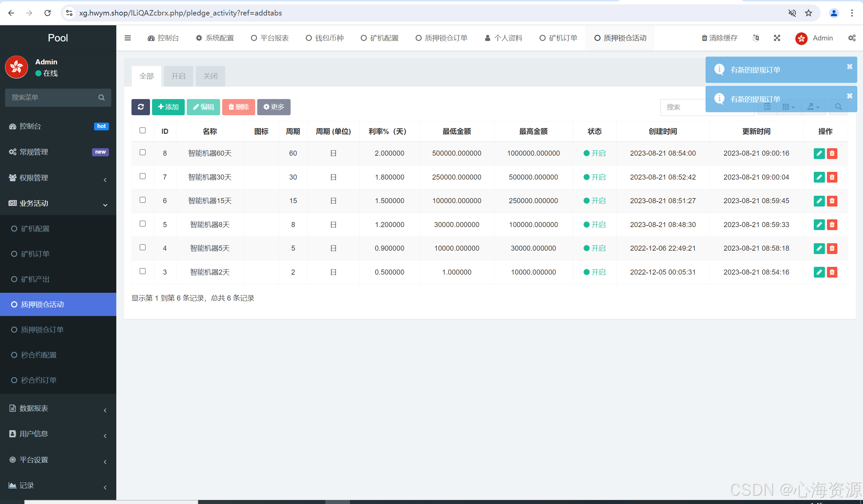Click the settings gears icon at top right
Image resolution: width=863 pixels, height=504 pixels.
pyautogui.click(x=852, y=38)
